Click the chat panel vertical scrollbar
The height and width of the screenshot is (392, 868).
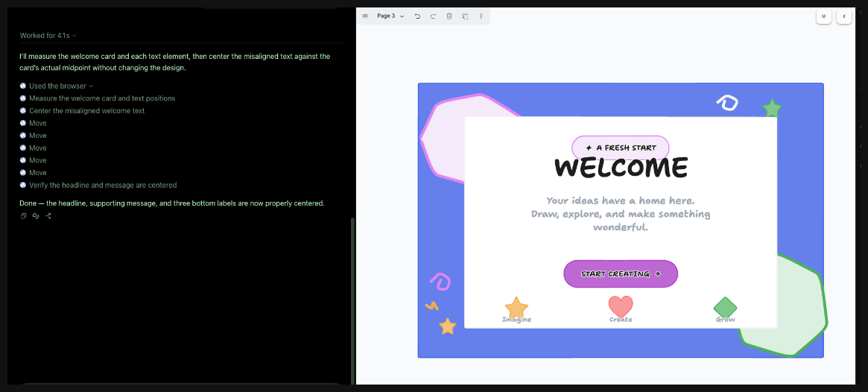pyautogui.click(x=352, y=299)
